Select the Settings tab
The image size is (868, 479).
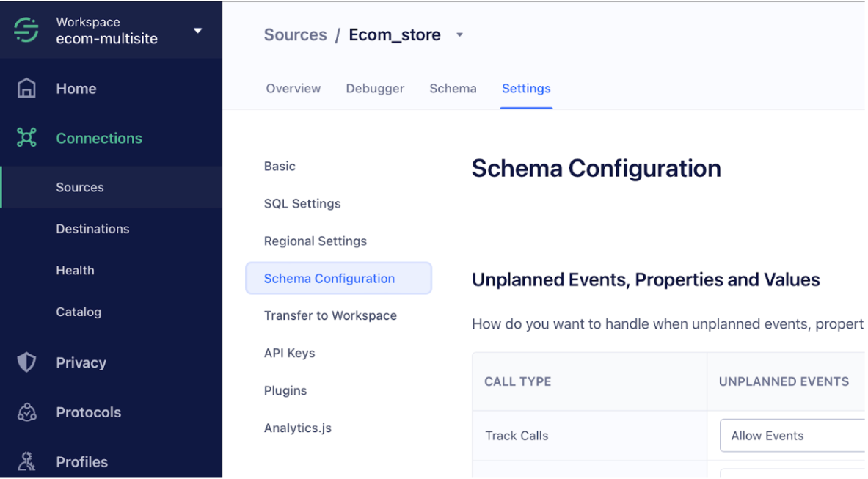coord(526,89)
